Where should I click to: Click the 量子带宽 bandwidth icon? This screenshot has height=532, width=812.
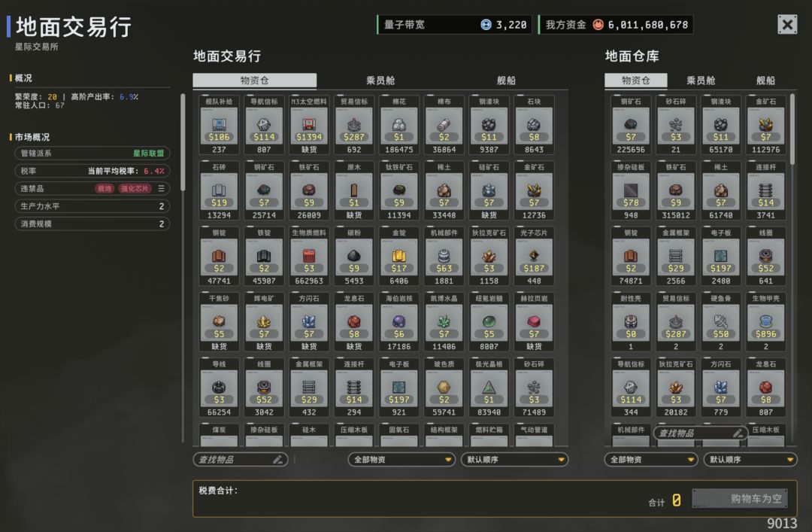point(486,24)
